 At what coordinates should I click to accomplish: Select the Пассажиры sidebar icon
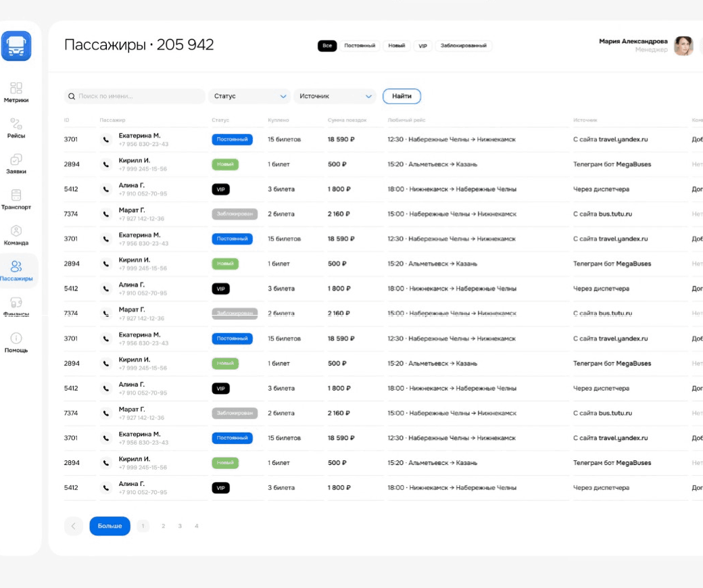[16, 266]
